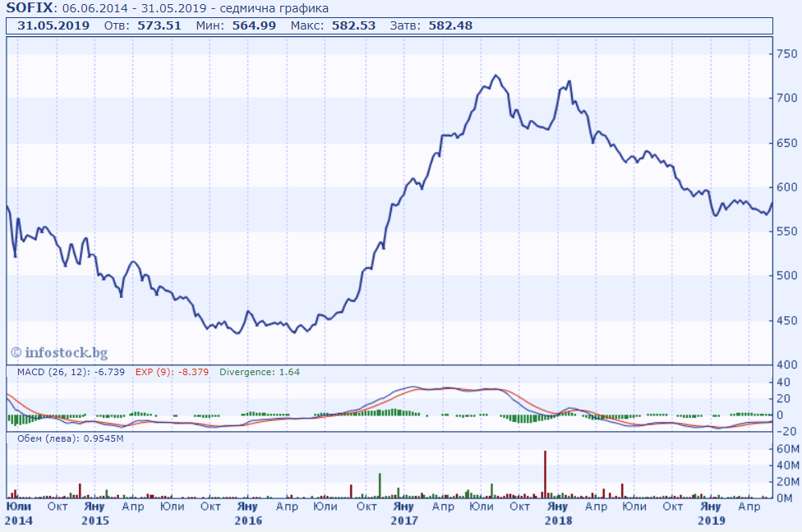Click the 'Отв:' label

118,25
